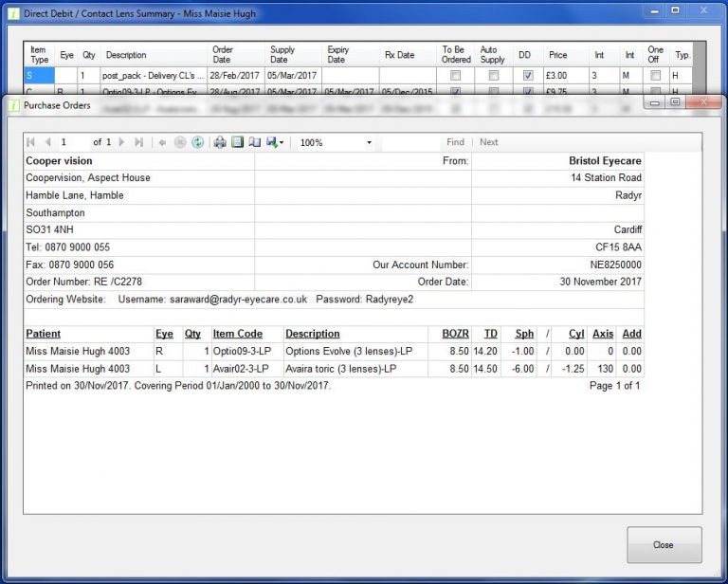
Task: Select the Optio09-3-LP item code
Action: pyautogui.click(x=242, y=351)
